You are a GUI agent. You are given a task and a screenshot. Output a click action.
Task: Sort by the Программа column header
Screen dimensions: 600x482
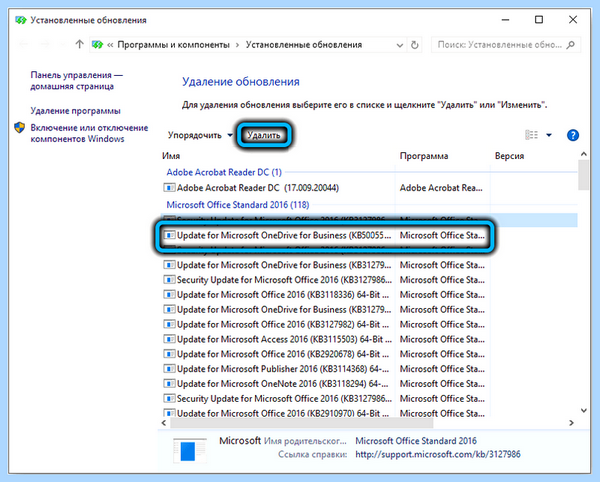[x=424, y=156]
